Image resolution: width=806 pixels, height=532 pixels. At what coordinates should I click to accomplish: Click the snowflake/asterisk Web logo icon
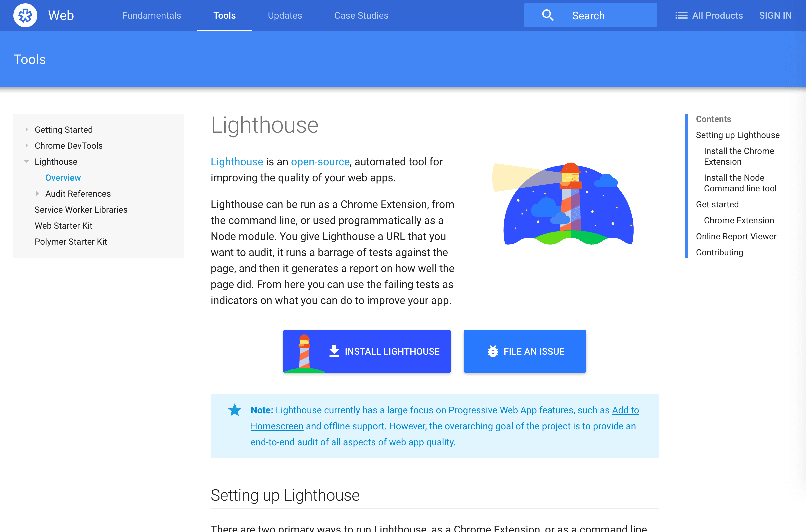coord(25,15)
